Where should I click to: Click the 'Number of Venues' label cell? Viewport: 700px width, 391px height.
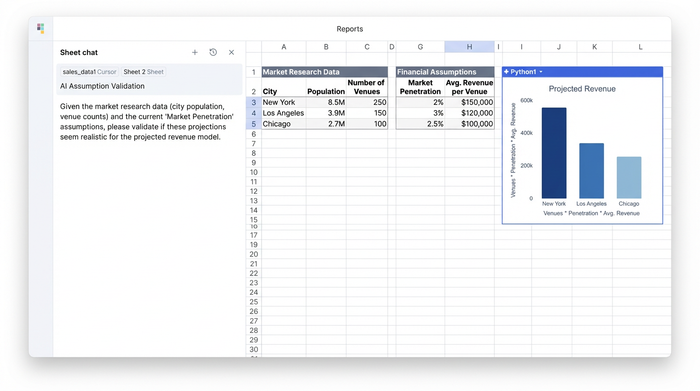pyautogui.click(x=367, y=87)
